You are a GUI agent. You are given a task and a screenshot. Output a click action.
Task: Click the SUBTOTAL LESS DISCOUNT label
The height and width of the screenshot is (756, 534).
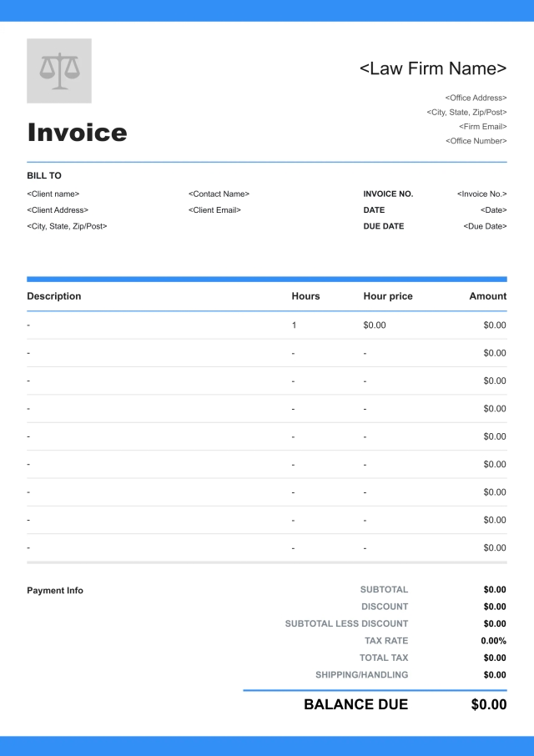(x=346, y=624)
